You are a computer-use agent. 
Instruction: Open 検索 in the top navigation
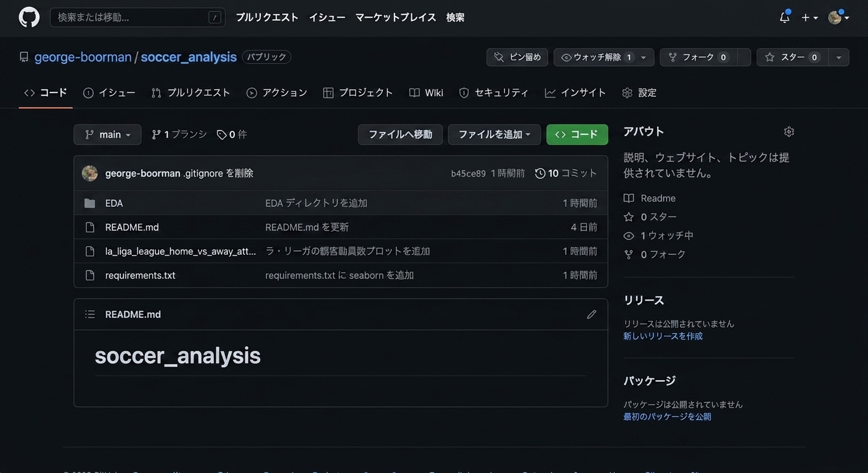tap(455, 17)
